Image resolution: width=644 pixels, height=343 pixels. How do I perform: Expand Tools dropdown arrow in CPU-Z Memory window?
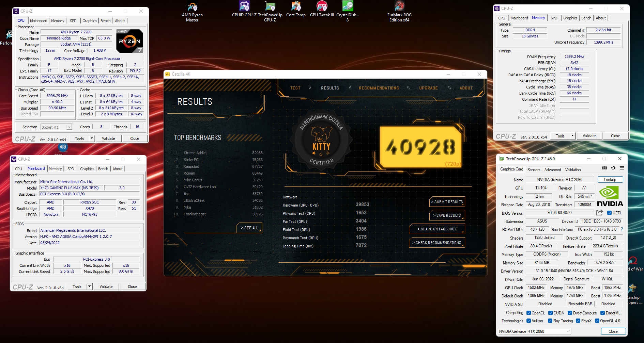(572, 136)
